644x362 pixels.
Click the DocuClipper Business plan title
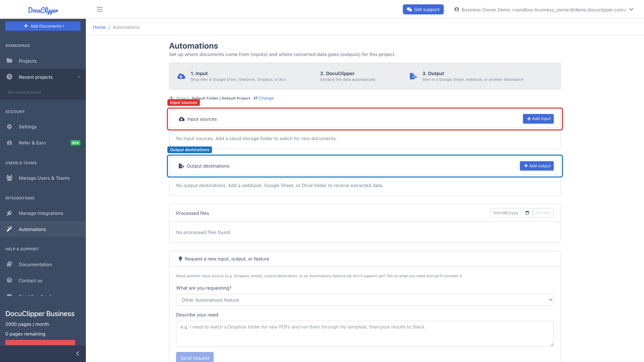tap(40, 314)
